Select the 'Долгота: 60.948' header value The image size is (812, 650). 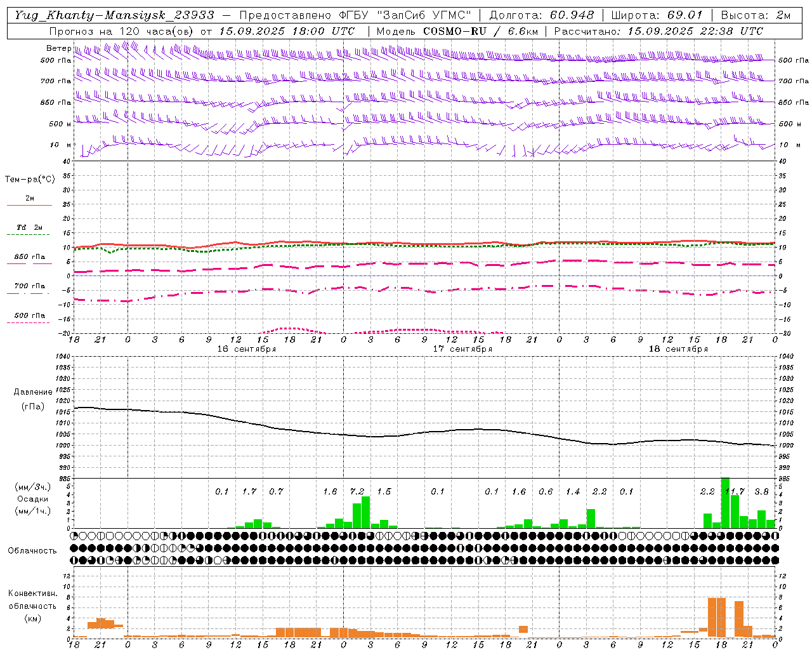542,15
